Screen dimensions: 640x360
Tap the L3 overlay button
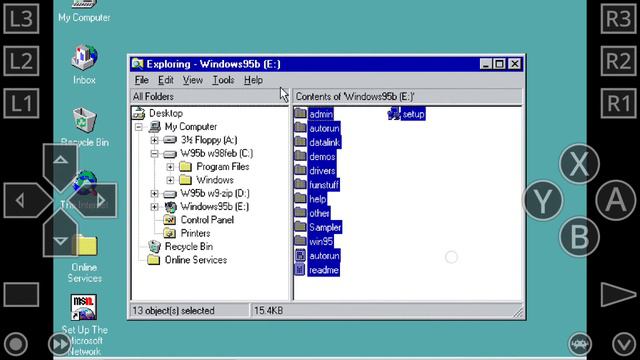click(x=21, y=18)
